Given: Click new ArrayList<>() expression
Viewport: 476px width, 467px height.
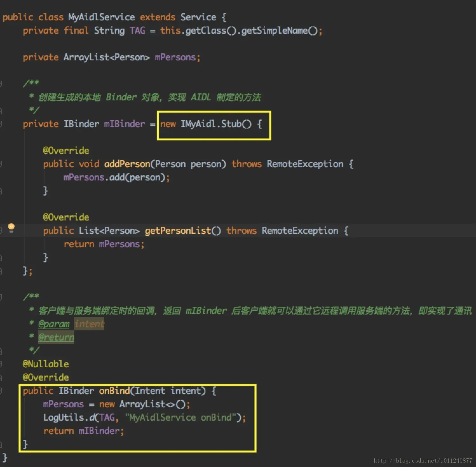Looking at the screenshot, I should [x=142, y=404].
